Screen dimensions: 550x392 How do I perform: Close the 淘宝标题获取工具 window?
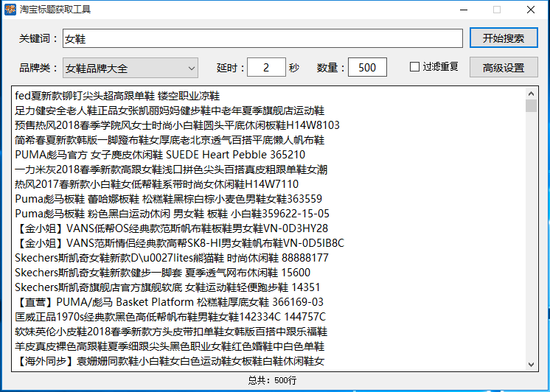531,10
